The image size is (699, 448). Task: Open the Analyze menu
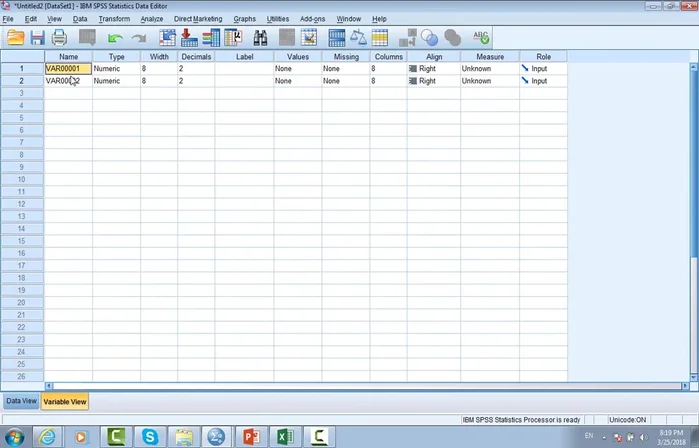[x=151, y=19]
